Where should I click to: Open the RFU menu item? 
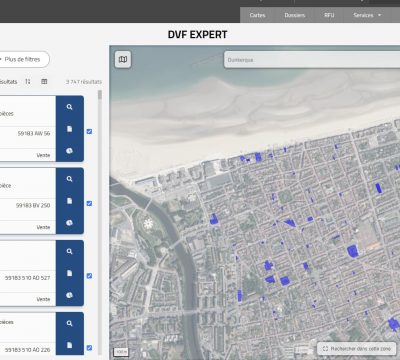click(329, 15)
